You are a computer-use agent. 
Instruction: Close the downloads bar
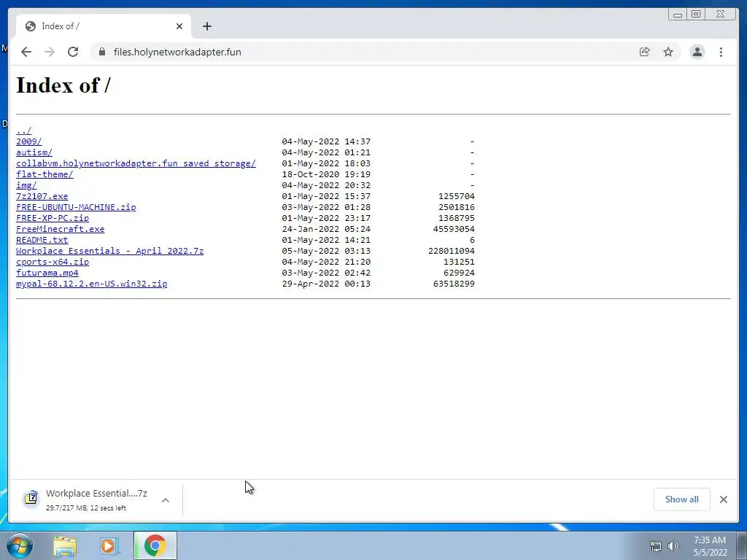click(x=724, y=499)
